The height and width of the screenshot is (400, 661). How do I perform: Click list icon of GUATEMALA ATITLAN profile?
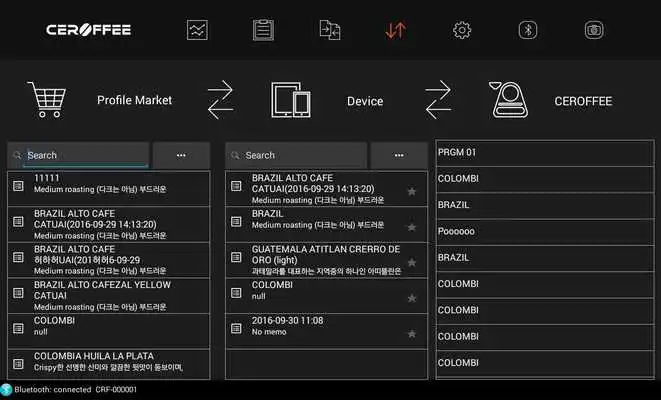click(236, 257)
